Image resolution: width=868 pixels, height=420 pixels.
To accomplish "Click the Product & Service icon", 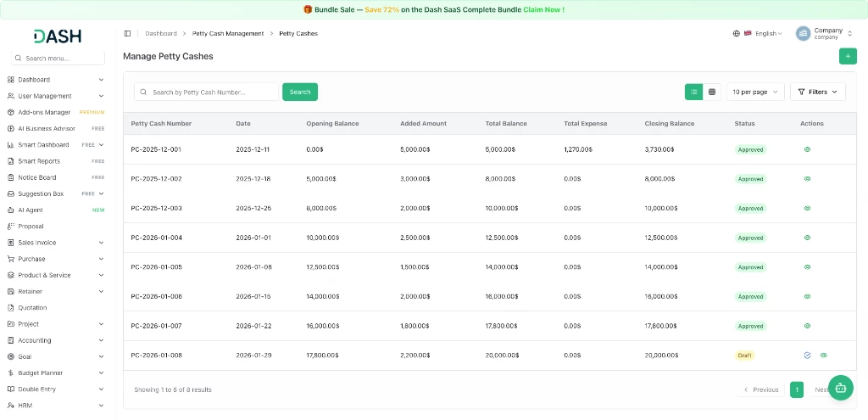I will click(x=10, y=276).
